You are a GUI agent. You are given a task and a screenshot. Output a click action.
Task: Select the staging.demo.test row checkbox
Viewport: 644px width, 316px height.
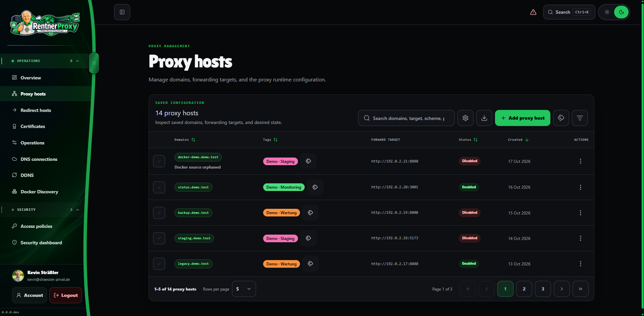[x=159, y=238]
